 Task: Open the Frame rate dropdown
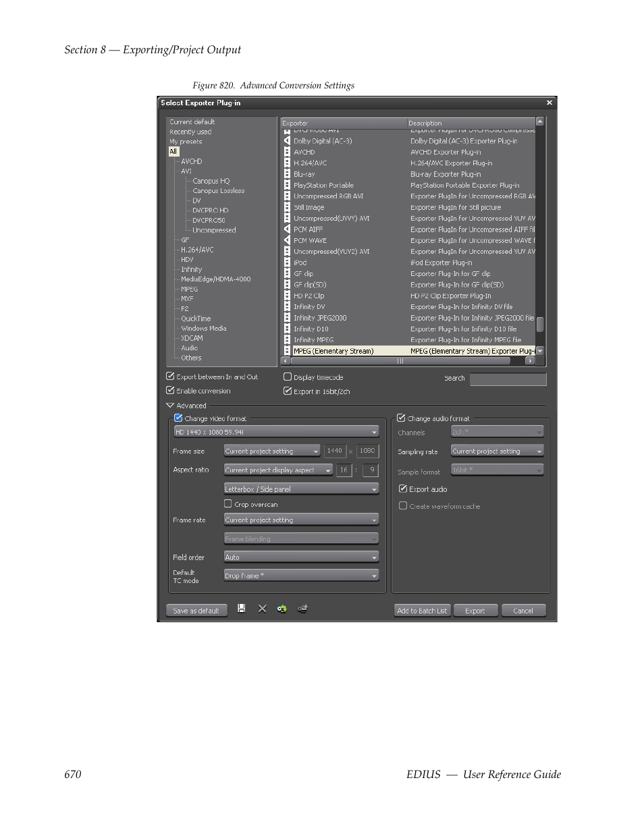301,520
